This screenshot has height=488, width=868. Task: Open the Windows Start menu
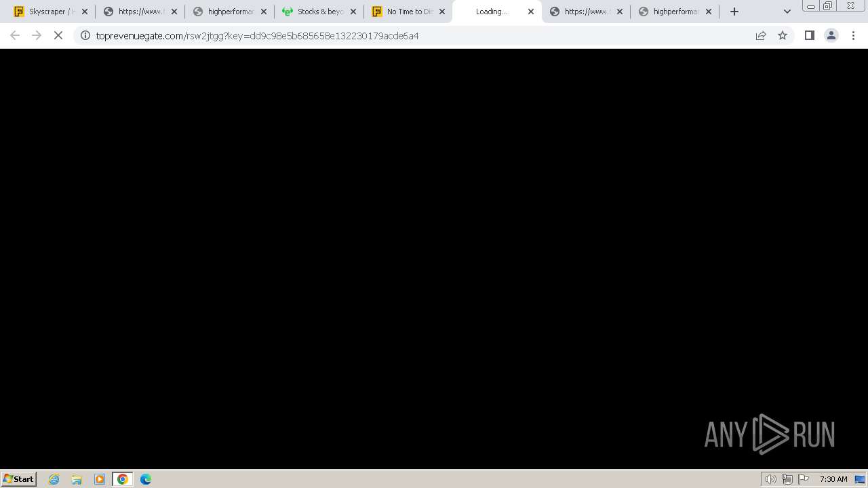[x=19, y=479]
